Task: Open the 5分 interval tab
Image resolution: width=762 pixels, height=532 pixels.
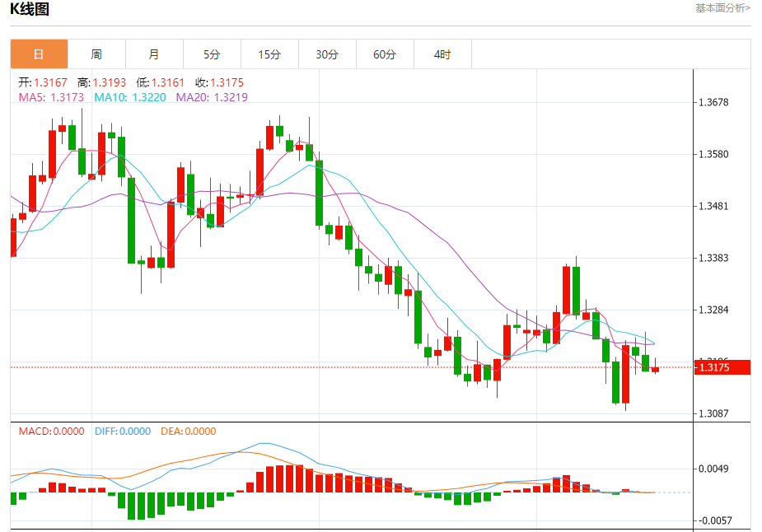Action: [x=212, y=54]
